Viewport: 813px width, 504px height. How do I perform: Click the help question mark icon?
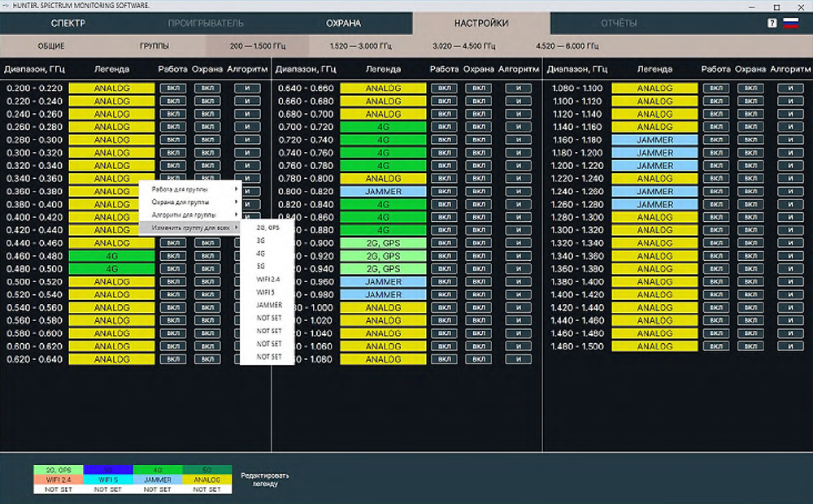[772, 24]
